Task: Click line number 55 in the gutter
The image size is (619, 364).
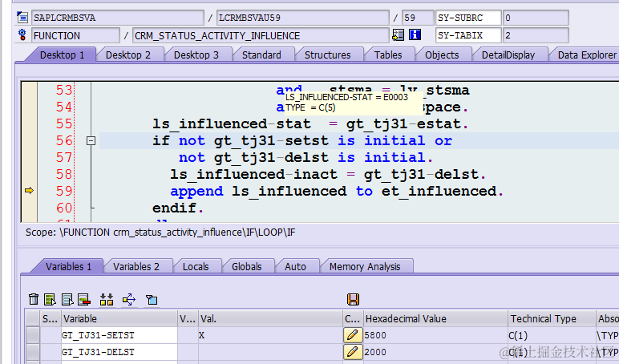Action: click(64, 124)
